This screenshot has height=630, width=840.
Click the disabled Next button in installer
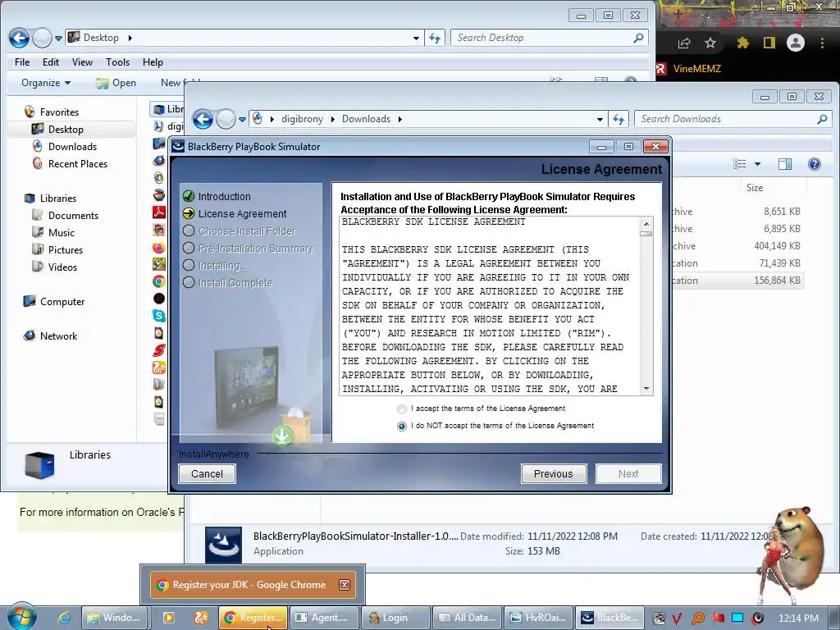[x=628, y=473]
